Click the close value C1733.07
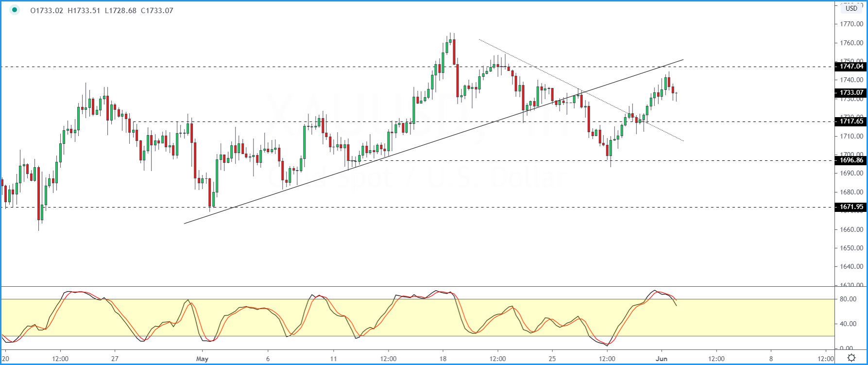 [x=157, y=10]
